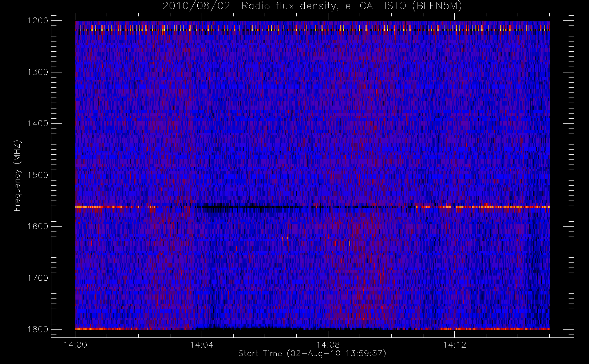This screenshot has width=589, height=364.
Task: Click the 14:04 time tick label
Action: point(202,345)
